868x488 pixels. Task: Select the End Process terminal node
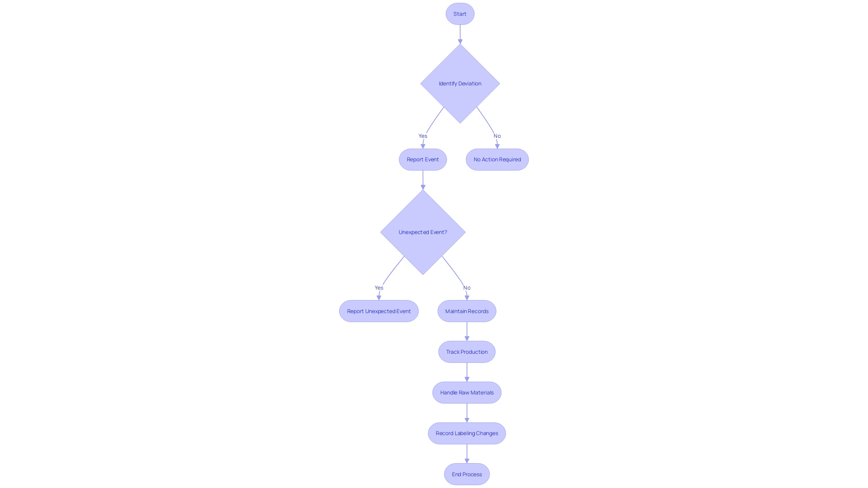coord(466,474)
